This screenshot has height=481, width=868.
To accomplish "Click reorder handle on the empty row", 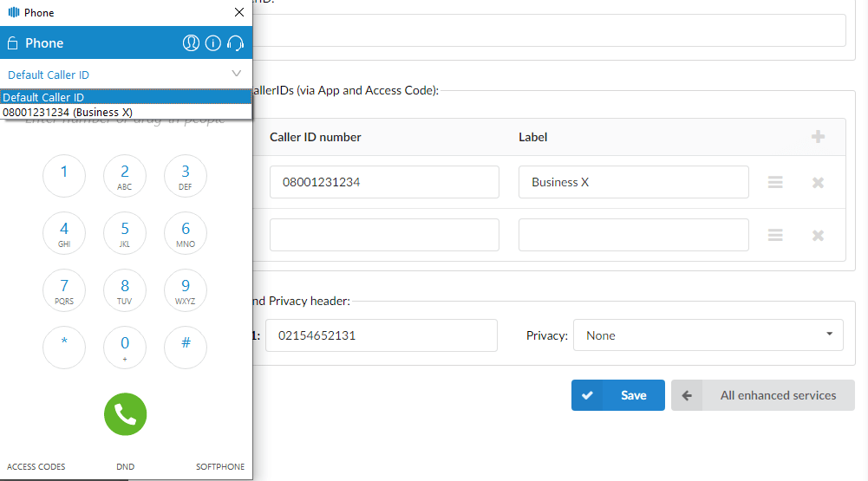I will tap(776, 236).
